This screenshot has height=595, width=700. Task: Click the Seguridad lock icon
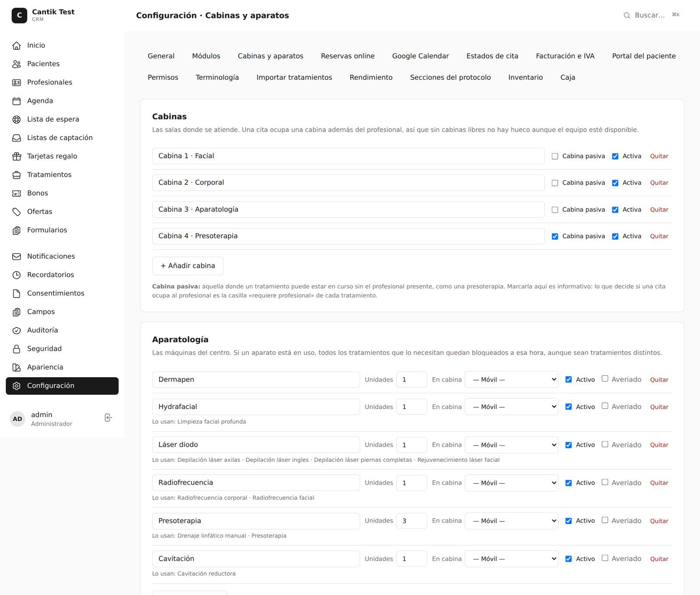coord(17,349)
